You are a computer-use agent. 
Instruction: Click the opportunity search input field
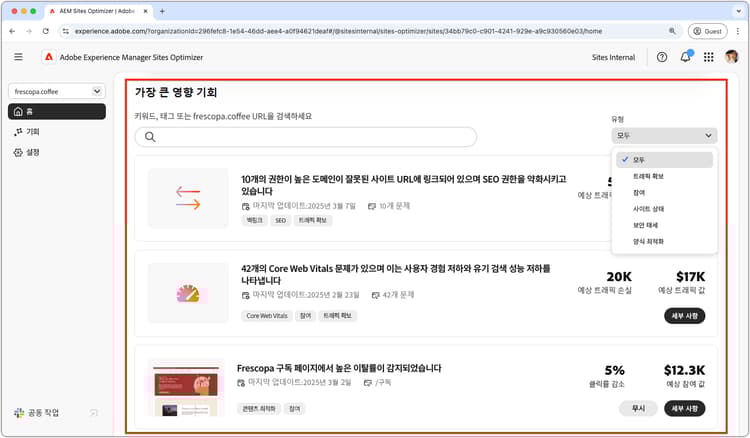coord(306,137)
